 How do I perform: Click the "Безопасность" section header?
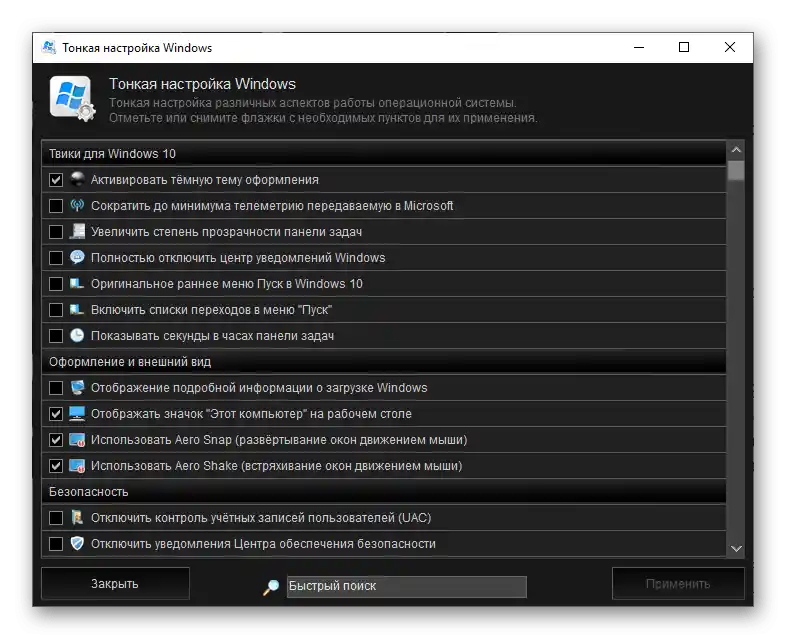click(384, 492)
